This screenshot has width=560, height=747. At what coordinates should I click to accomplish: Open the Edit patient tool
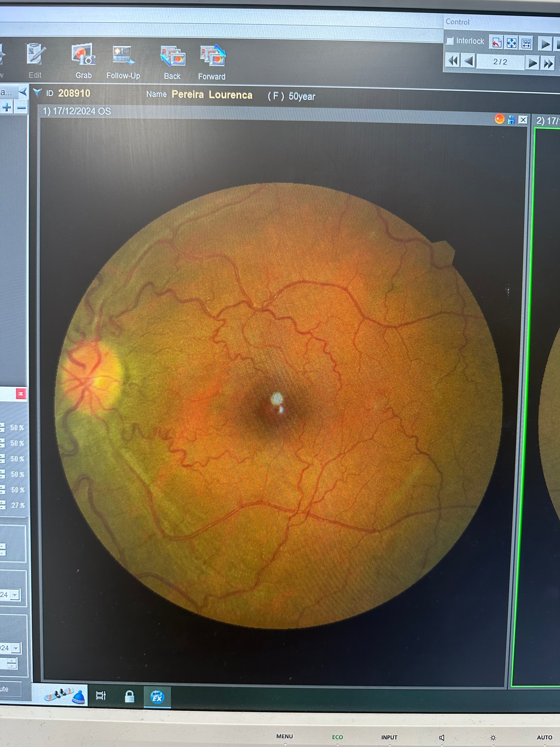click(x=35, y=54)
